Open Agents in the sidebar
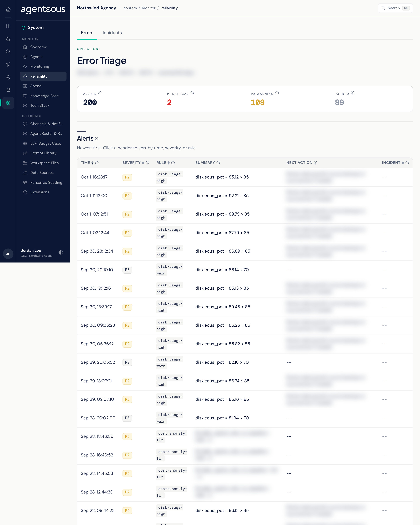 [43, 57]
